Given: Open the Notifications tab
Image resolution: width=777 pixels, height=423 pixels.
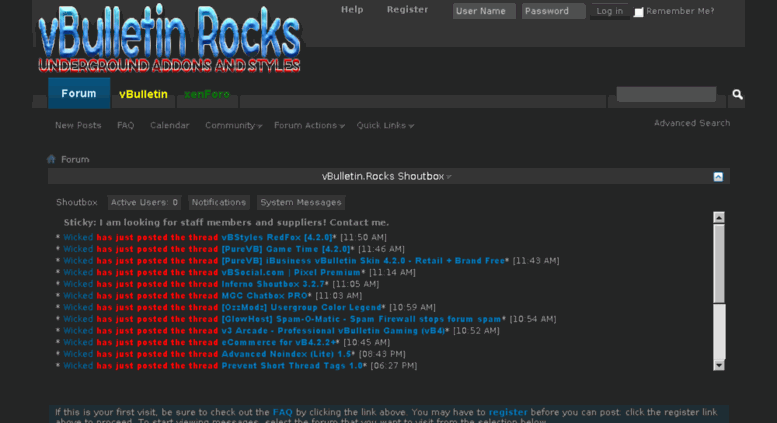Looking at the screenshot, I should 219,202.
